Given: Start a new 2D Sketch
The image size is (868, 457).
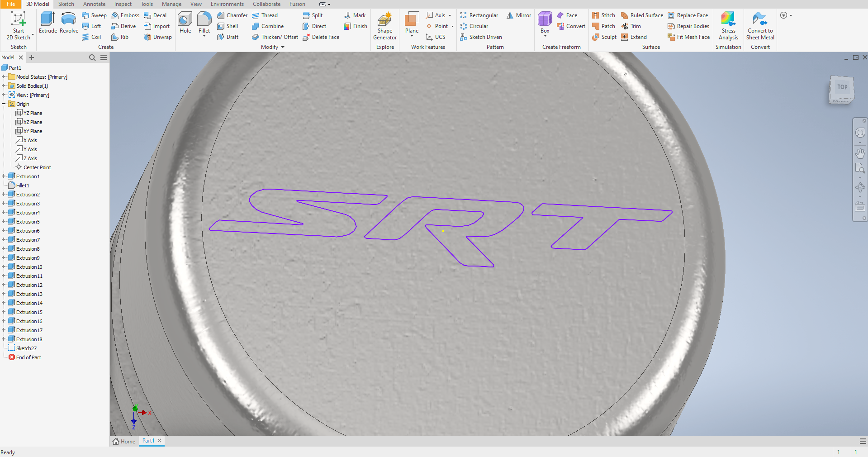Looking at the screenshot, I should click(x=19, y=26).
